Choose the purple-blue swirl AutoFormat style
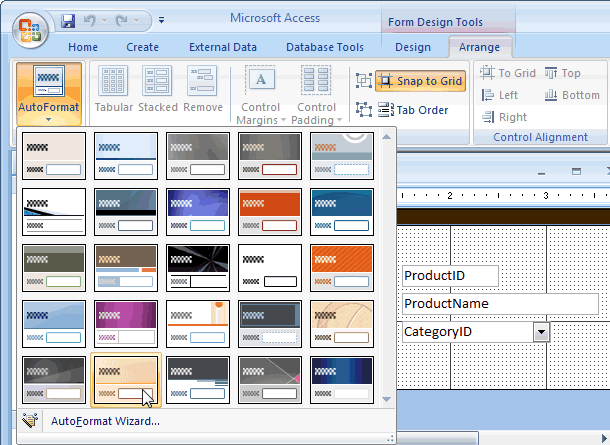This screenshot has width=610, height=445. pos(198,212)
